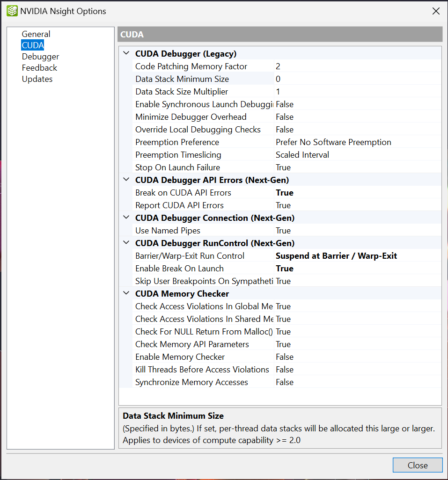Select the Data Stack Minimum Size label

(182, 79)
